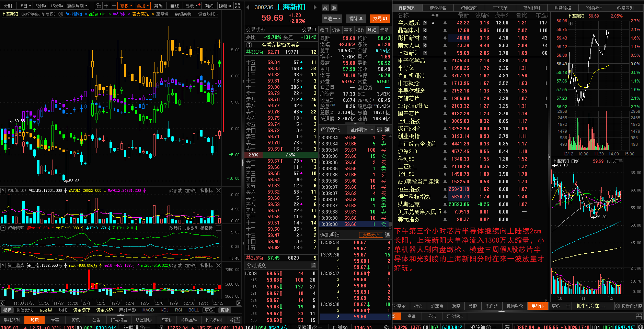The image size is (644, 329).
Task: Open the 增仓排名 tab
Action: 438,8
